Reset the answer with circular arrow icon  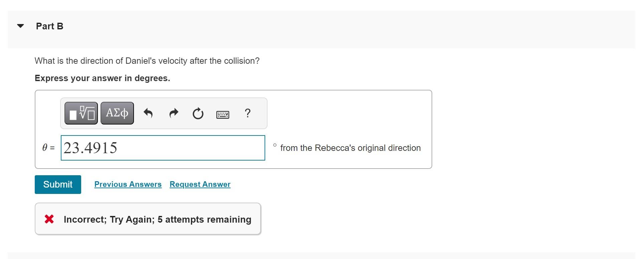click(198, 113)
